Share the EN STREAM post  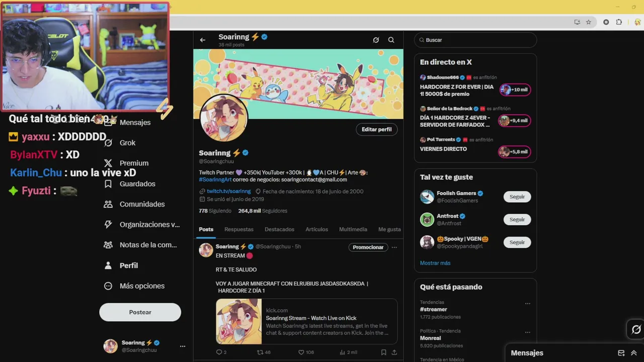coord(394,352)
